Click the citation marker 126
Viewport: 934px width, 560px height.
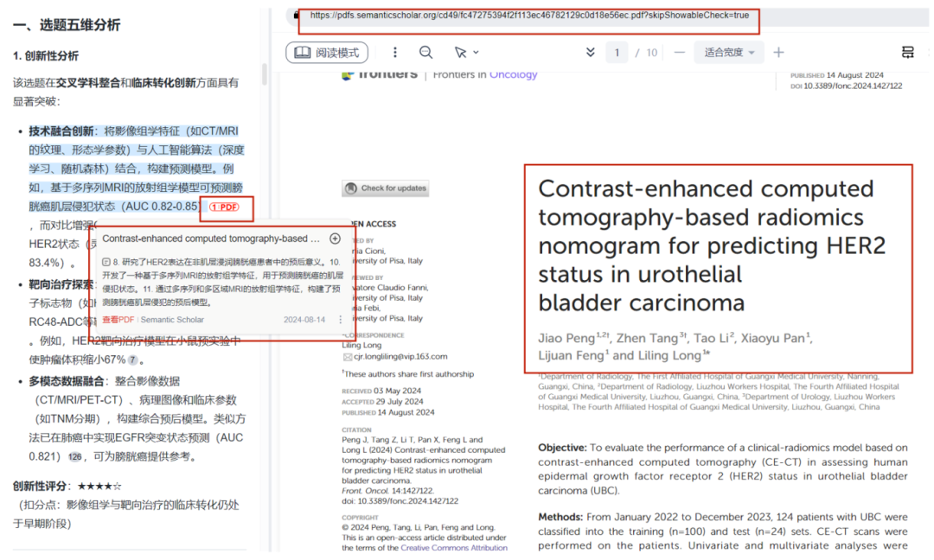pyautogui.click(x=74, y=457)
